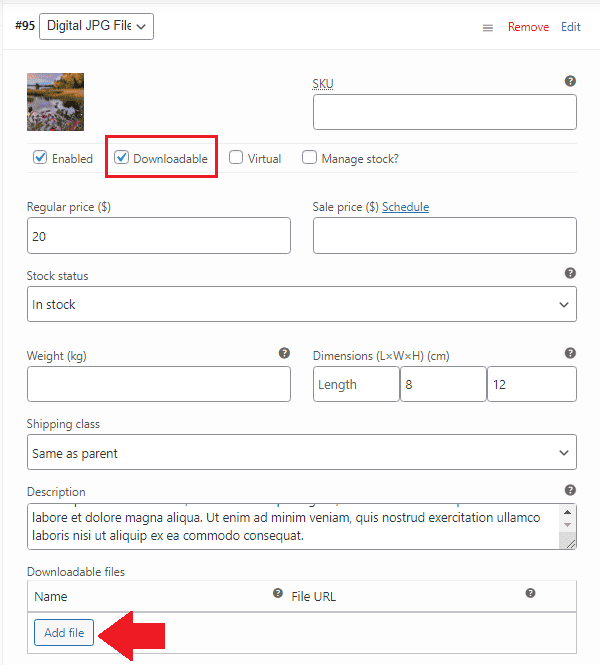600x665 pixels.
Task: Click the Stock status help icon
Action: (570, 273)
